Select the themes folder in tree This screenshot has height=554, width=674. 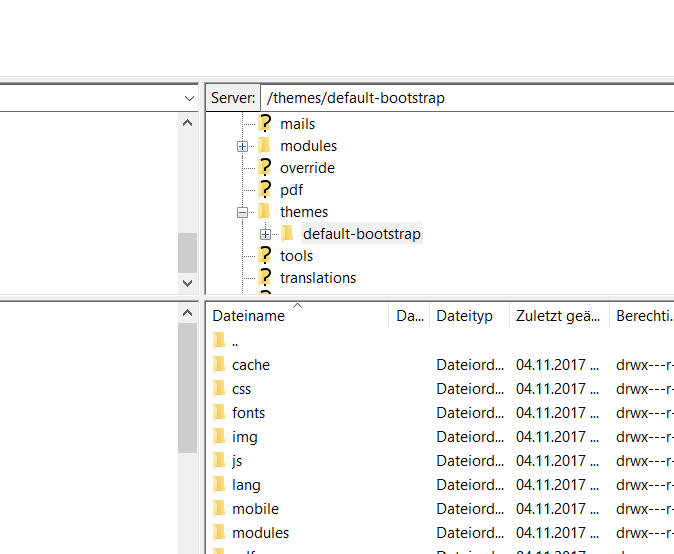click(x=304, y=212)
